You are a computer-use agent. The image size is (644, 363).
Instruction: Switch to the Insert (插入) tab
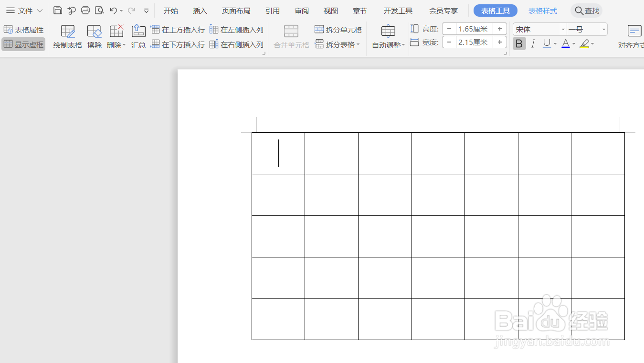click(200, 11)
